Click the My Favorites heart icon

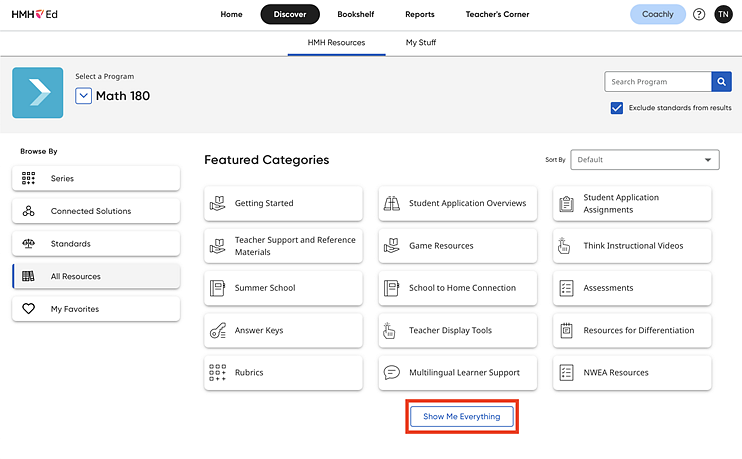pyautogui.click(x=28, y=309)
